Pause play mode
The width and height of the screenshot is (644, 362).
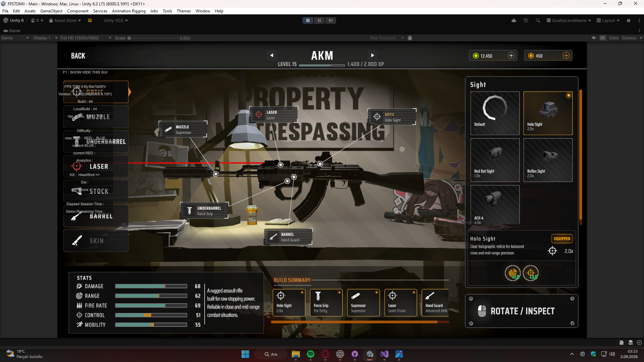[x=319, y=20]
